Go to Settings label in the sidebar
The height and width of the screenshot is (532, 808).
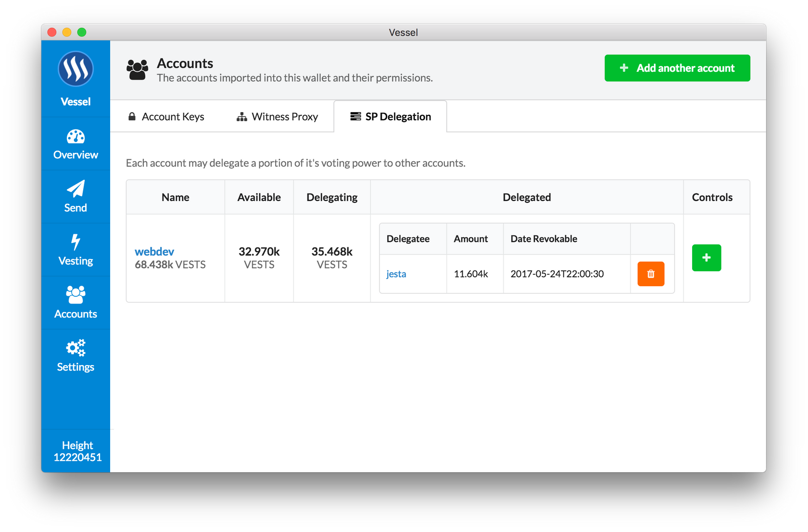(76, 367)
